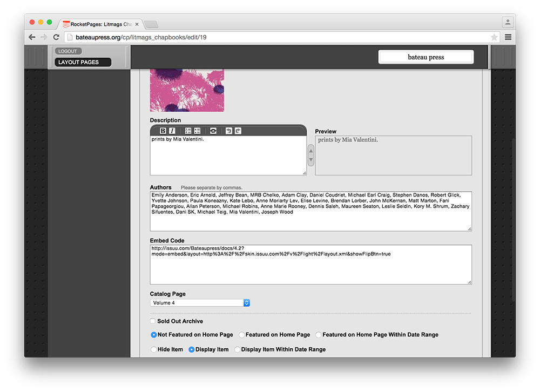Undo last edit in Description editor
Screen dimensions: 540x392
coord(228,131)
